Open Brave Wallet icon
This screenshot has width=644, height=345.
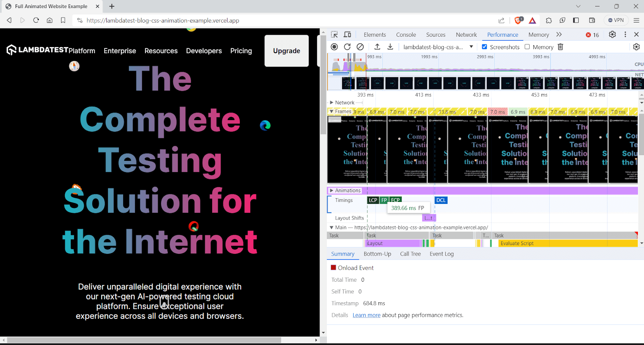592,20
